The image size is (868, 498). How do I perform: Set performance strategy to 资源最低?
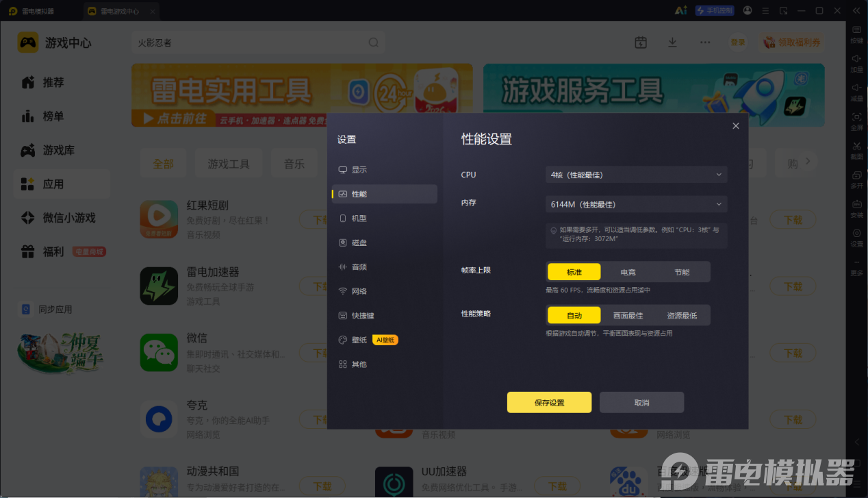[682, 315]
